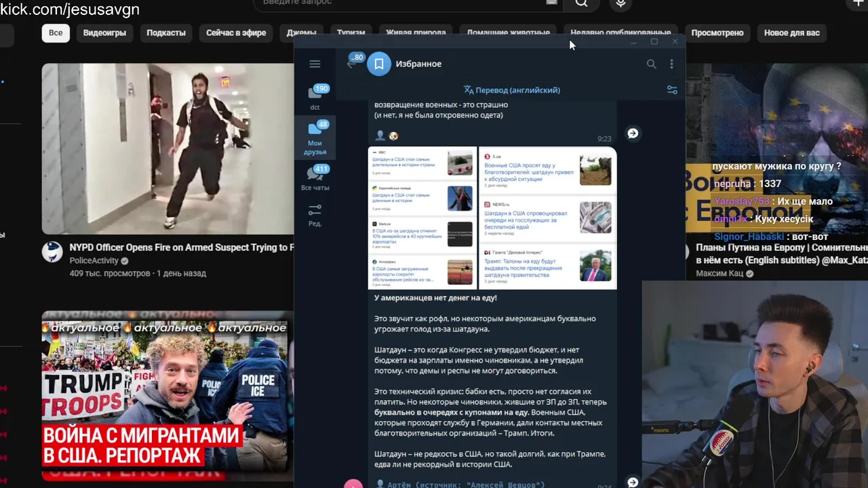868x488 pixels.
Task: Open the news headlines image in Telegram
Action: coord(492,218)
